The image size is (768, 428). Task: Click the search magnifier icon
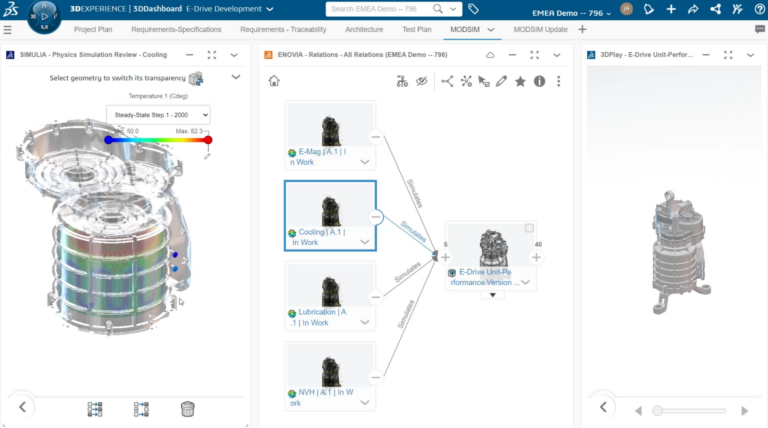(x=438, y=9)
